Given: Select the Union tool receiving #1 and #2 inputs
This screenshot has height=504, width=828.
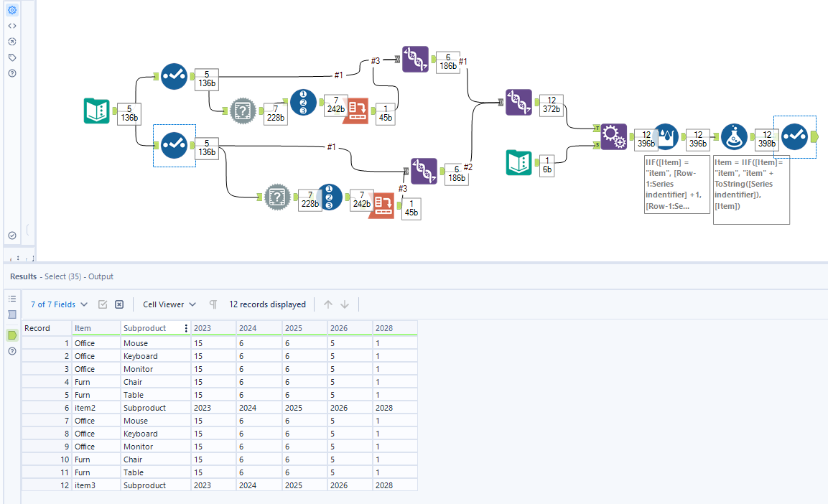Looking at the screenshot, I should tap(519, 102).
